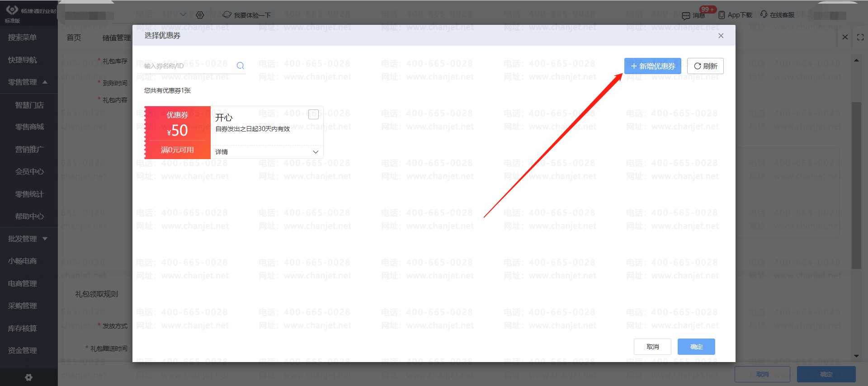Open 零售统计 in sidebar
This screenshot has height=386, width=868.
point(29,194)
